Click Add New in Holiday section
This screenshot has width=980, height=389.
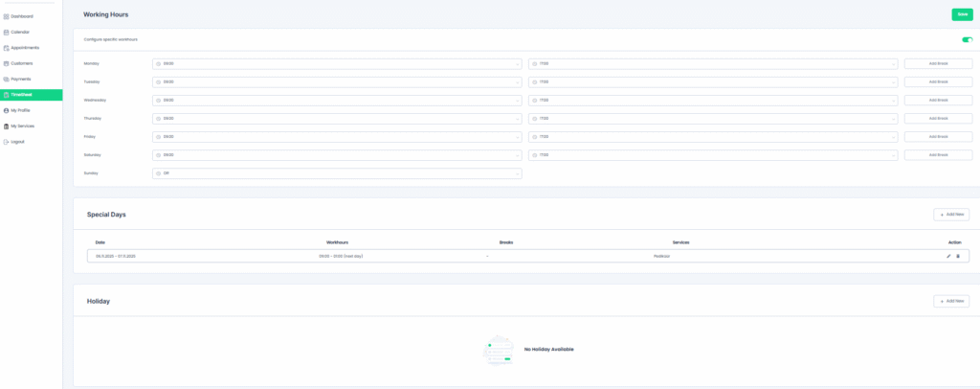[950, 301]
